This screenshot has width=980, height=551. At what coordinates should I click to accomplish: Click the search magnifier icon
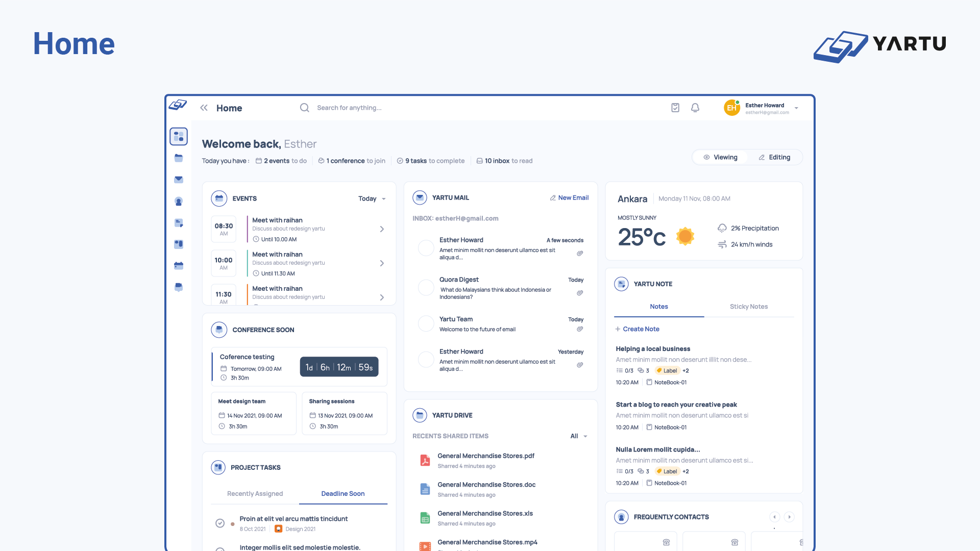305,108
